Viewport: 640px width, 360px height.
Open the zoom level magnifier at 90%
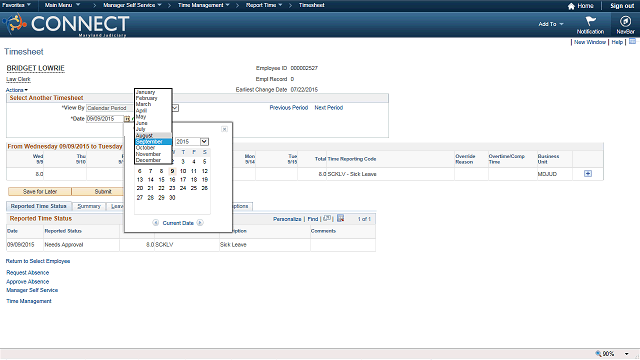[x=598, y=353]
